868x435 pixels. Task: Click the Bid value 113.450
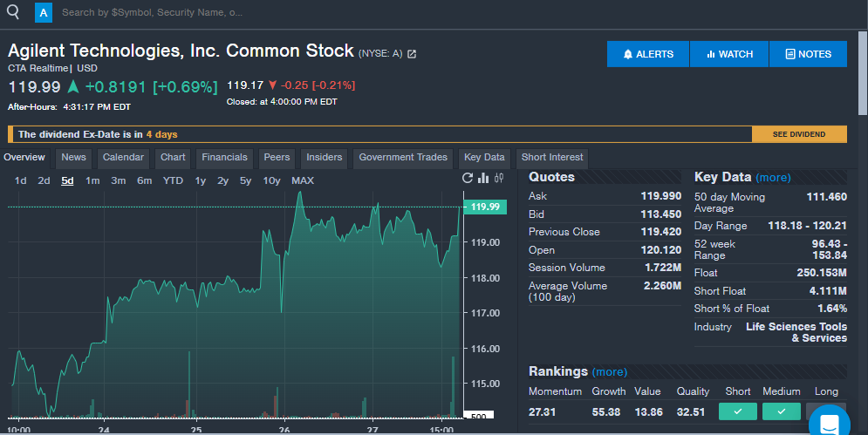pyautogui.click(x=661, y=214)
